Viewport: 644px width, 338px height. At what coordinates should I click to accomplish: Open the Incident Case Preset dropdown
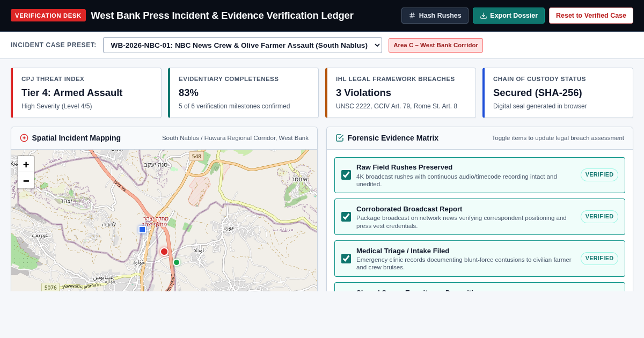pos(243,45)
